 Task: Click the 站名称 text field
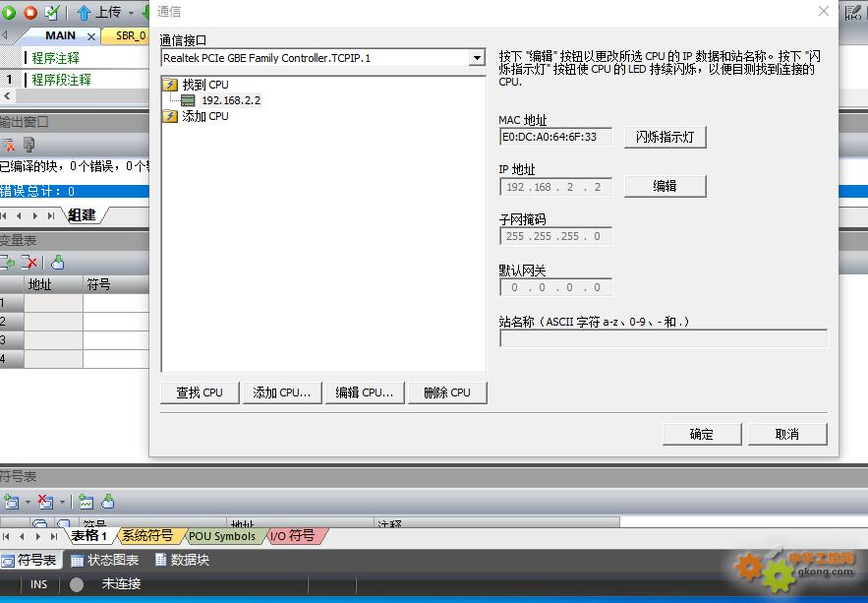tap(664, 338)
